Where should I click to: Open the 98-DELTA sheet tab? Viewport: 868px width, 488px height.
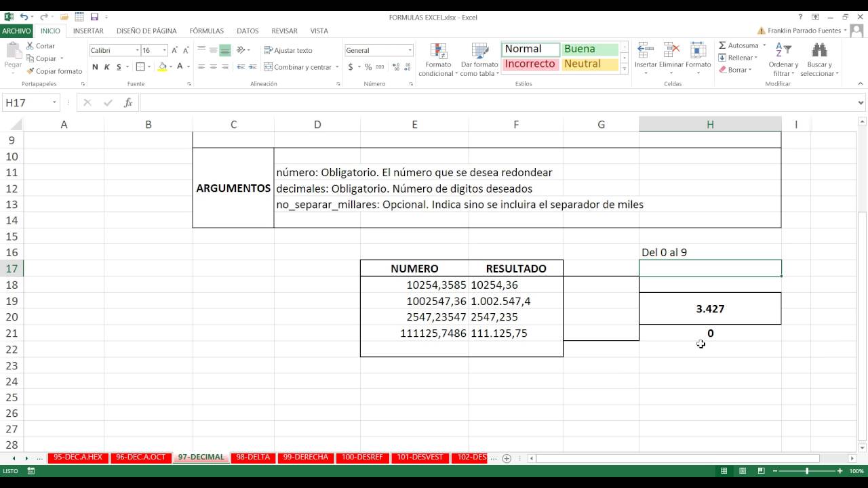[x=253, y=457]
